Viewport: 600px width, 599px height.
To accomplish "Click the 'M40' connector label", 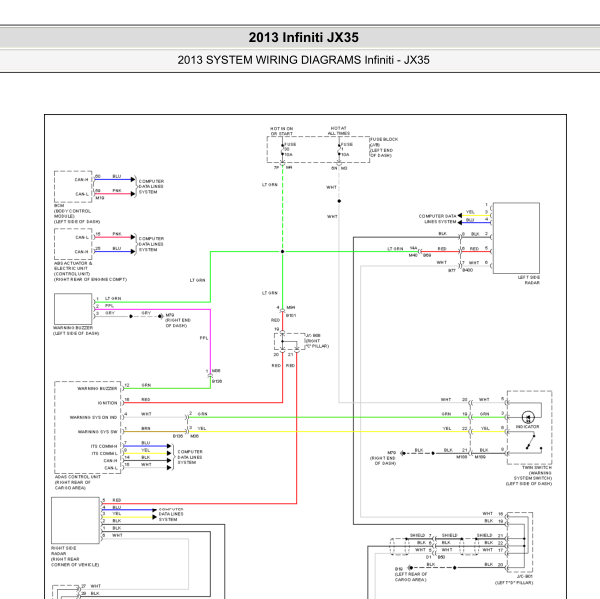I will [413, 255].
